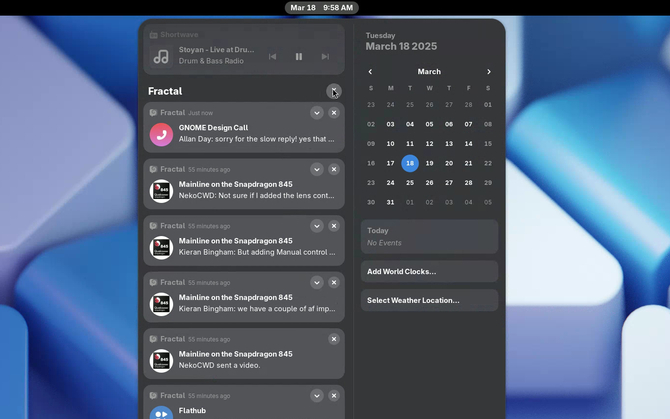Click the Tuesday March 18 2025 date heading
670x419 pixels.
401,42
